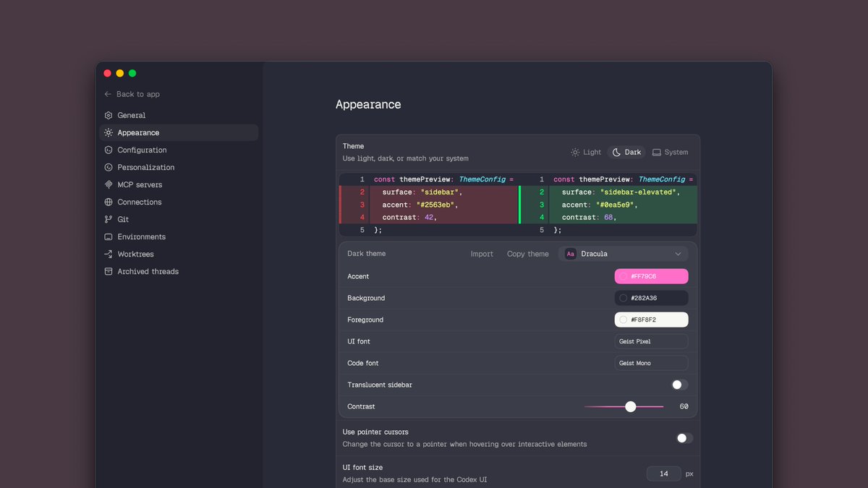Click the Dracula theme Aa badge icon
Screen dimensions: 868x488
[x=571, y=254]
